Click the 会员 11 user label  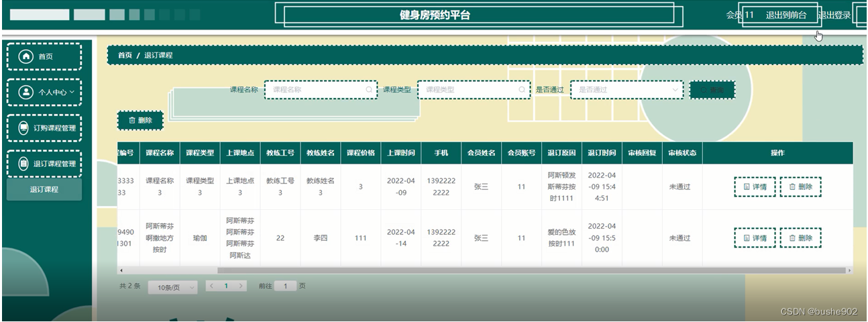[x=740, y=15]
